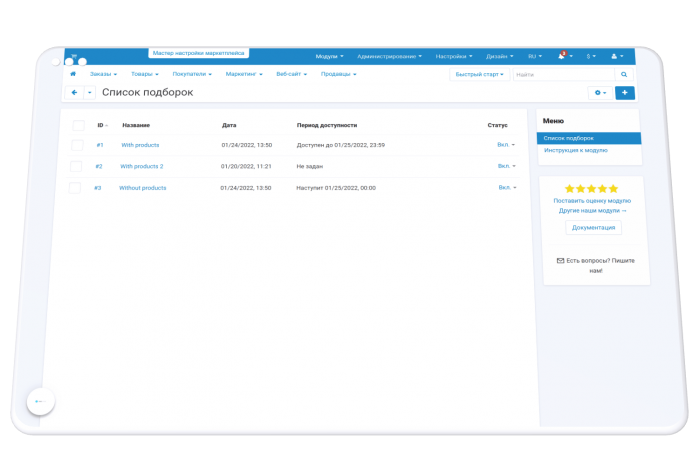Viewport: 700px width, 466px height.
Task: Click the Статус column header
Action: point(497,125)
